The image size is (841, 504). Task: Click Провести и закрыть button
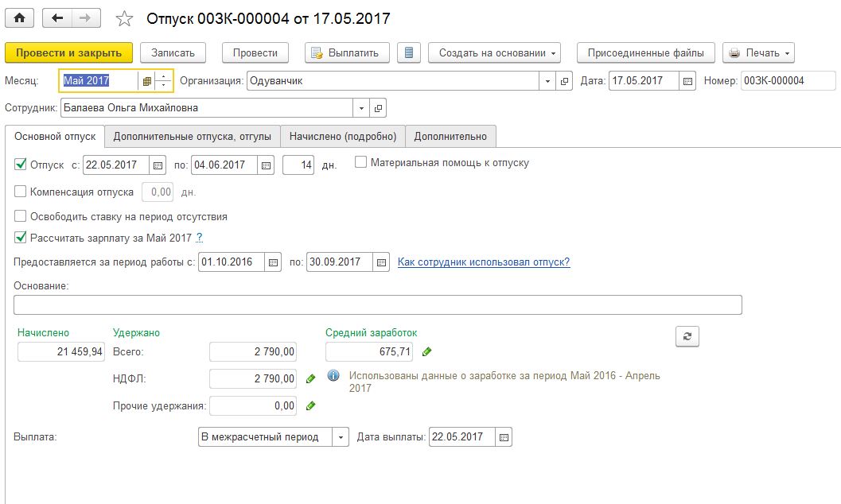click(68, 53)
